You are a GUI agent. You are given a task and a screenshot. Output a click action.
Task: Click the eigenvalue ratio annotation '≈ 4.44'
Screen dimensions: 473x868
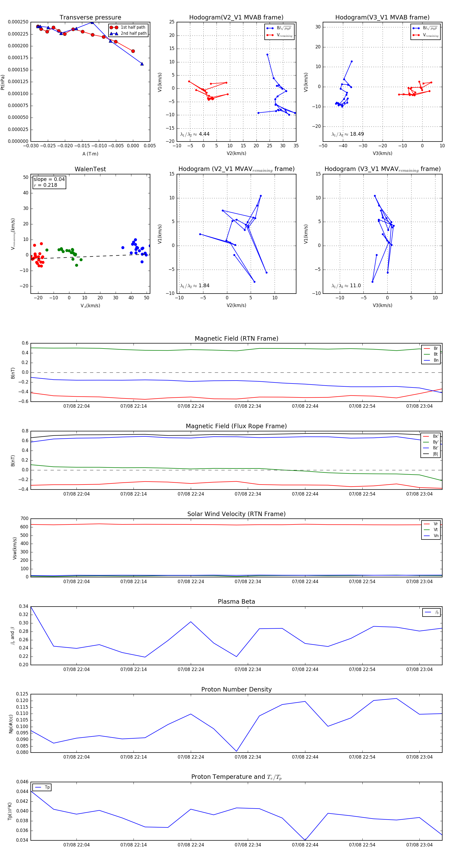(195, 134)
